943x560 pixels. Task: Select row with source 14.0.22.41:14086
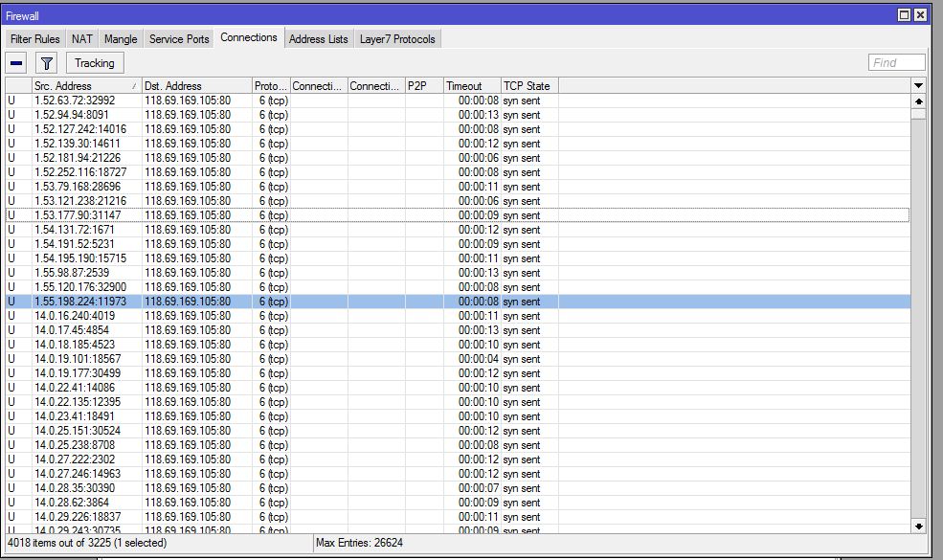(x=458, y=388)
